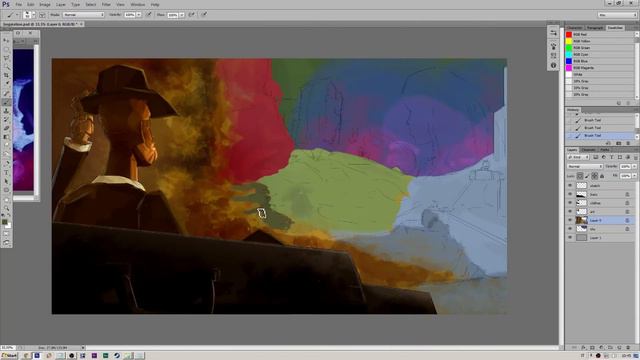Toggle lock position icon
Image resolution: width=640 pixels, height=360 pixels.
tap(595, 176)
